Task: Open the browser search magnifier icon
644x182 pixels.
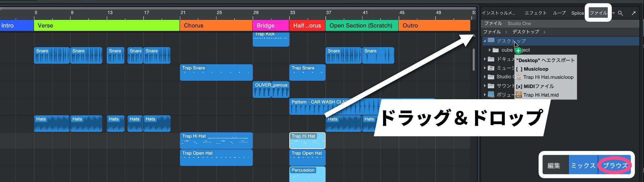Action: (x=620, y=13)
